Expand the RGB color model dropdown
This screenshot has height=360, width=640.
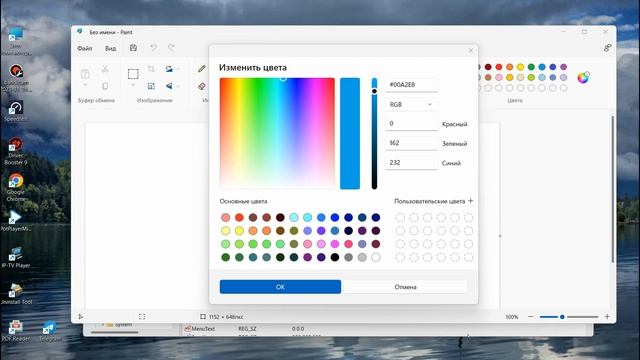click(411, 104)
